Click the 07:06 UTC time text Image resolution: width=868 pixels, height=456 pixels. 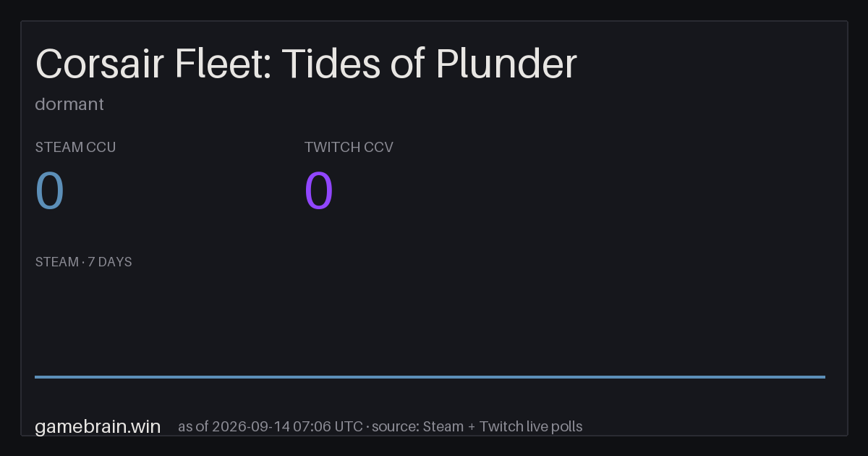point(329,426)
